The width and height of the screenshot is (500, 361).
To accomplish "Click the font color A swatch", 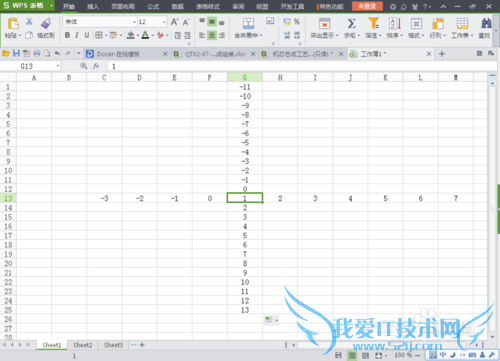I will point(145,35).
